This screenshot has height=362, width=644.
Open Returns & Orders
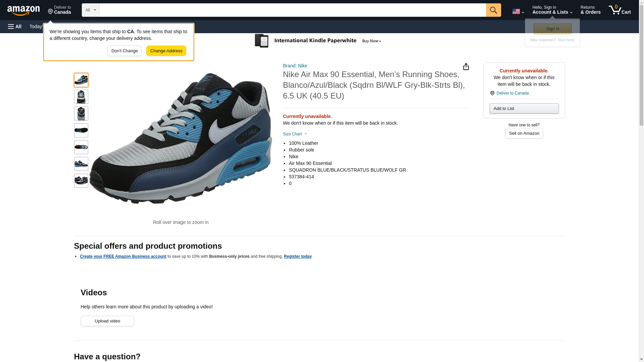coord(590,10)
